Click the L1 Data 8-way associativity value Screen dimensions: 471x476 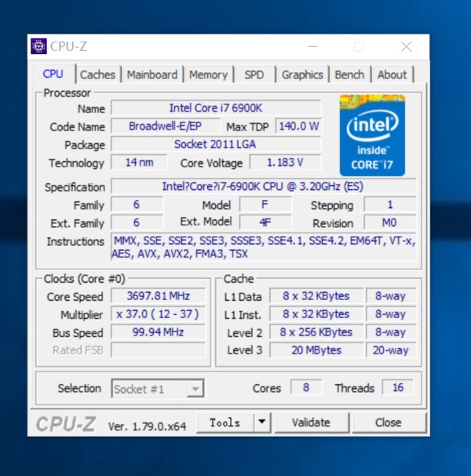point(391,295)
